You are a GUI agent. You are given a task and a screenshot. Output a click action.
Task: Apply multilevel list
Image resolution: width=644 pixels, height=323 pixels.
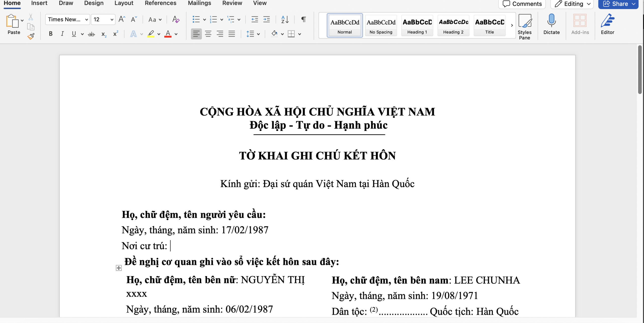click(x=231, y=19)
